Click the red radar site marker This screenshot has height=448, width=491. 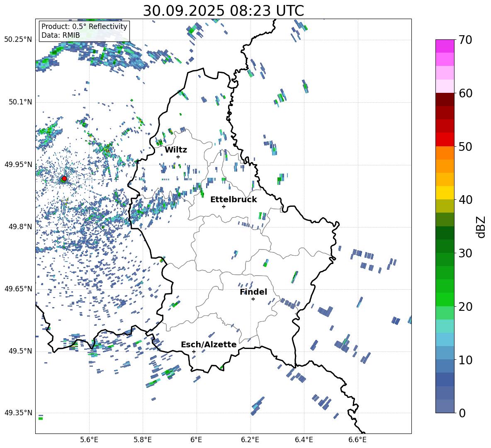[x=64, y=178]
